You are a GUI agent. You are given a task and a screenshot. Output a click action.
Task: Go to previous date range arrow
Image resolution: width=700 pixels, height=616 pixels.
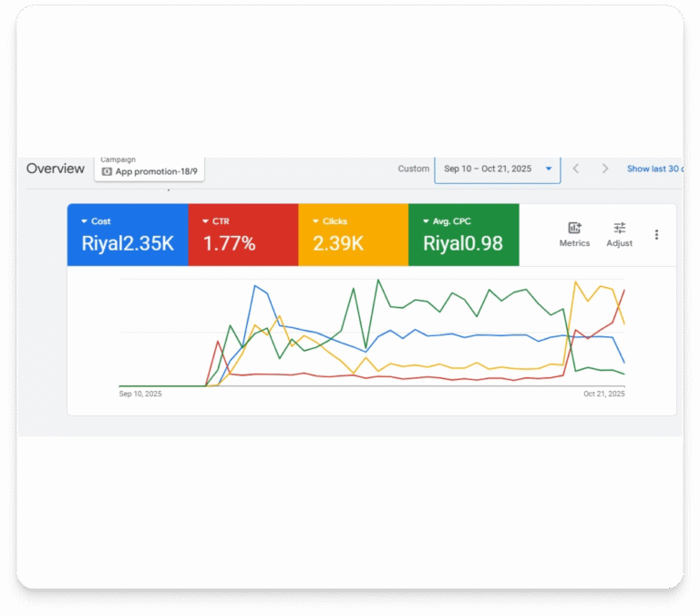point(575,169)
